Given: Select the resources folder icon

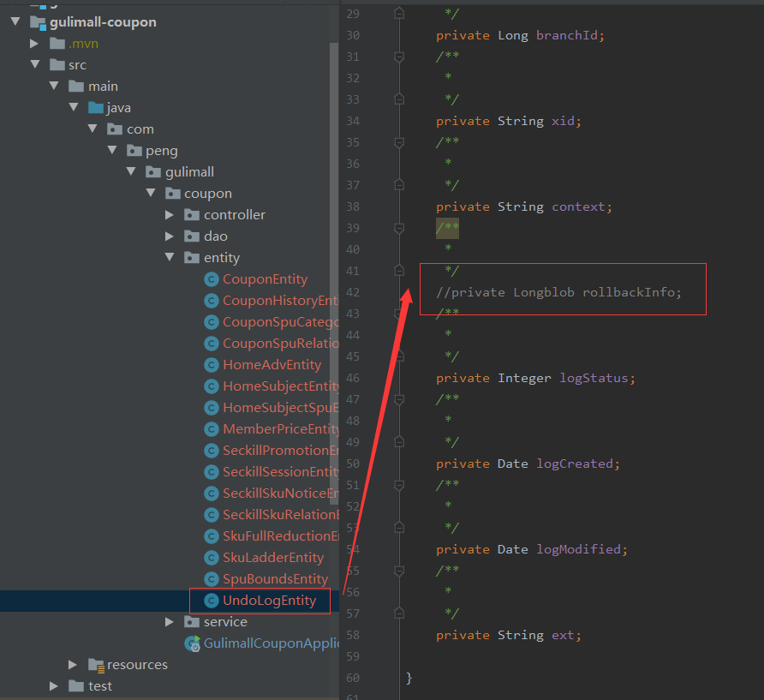Looking at the screenshot, I should click(96, 666).
